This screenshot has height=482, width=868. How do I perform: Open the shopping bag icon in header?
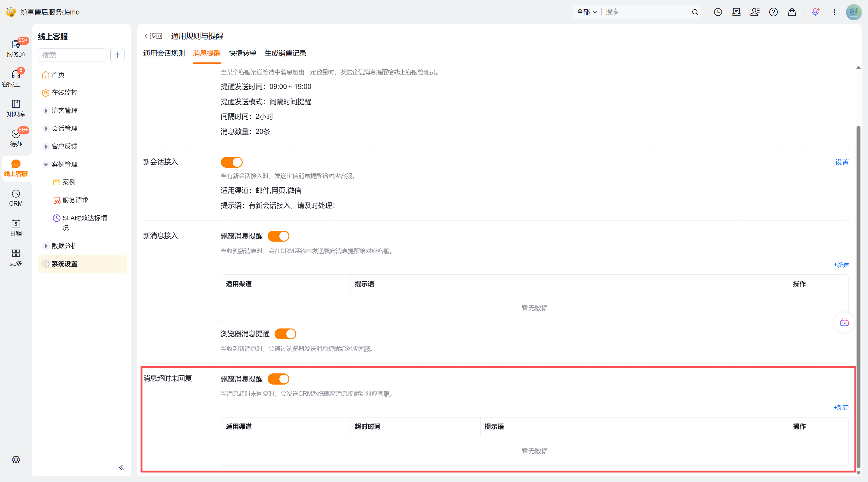(792, 12)
